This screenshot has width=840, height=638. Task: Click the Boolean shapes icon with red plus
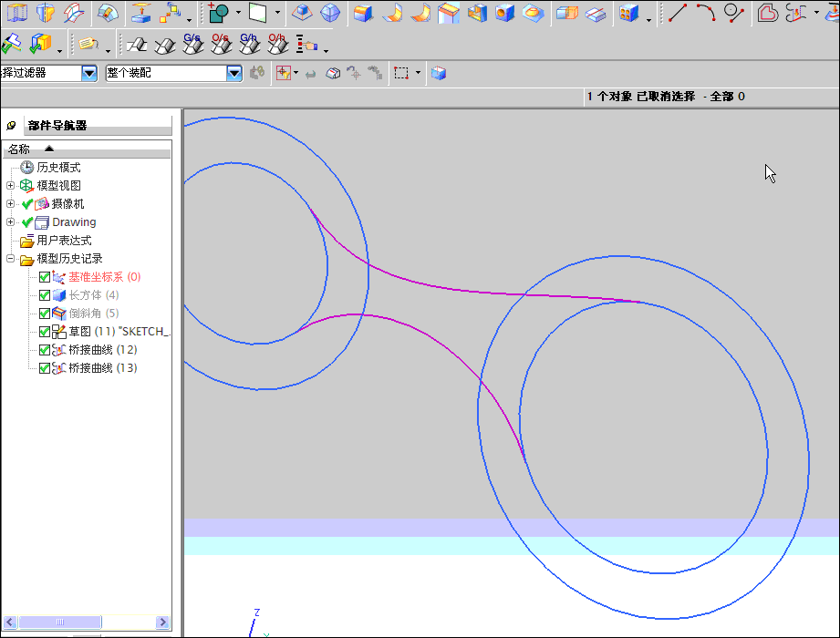coord(218,13)
